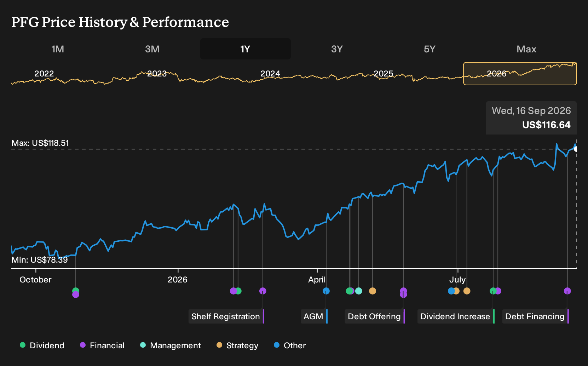Select first orange Strategy dot after April
588x366 pixels.
click(x=373, y=291)
